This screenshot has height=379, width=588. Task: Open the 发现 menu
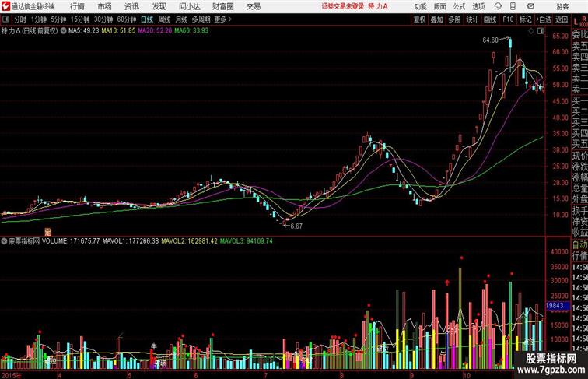coord(159,6)
